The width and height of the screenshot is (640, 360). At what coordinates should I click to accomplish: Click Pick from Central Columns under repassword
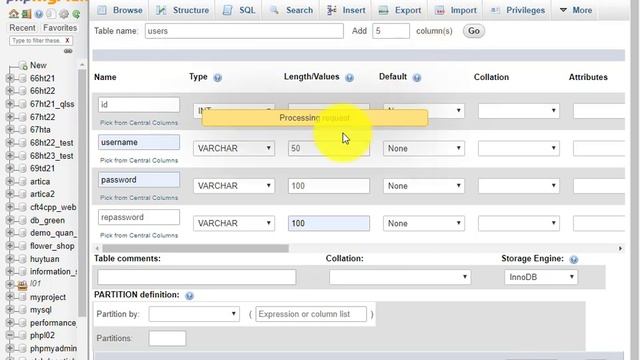coord(139,236)
